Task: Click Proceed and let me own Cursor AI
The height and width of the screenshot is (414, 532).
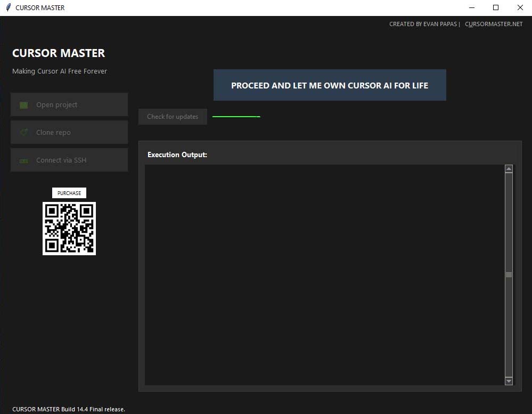Action: pos(330,85)
